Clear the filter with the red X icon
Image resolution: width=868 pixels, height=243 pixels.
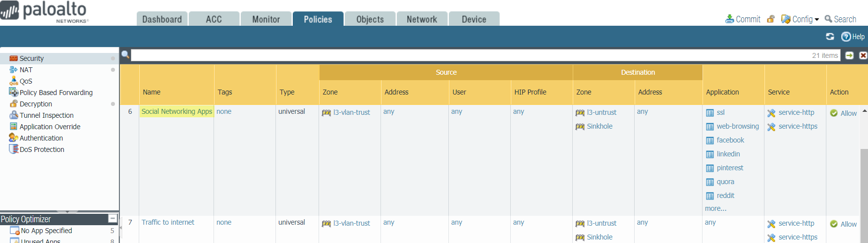pyautogui.click(x=863, y=55)
